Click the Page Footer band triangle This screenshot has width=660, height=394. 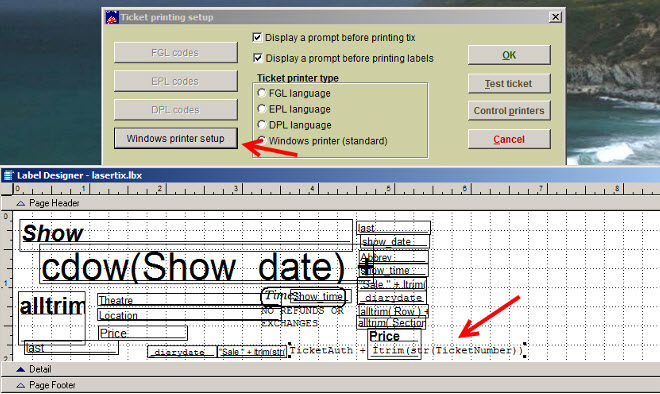20,385
